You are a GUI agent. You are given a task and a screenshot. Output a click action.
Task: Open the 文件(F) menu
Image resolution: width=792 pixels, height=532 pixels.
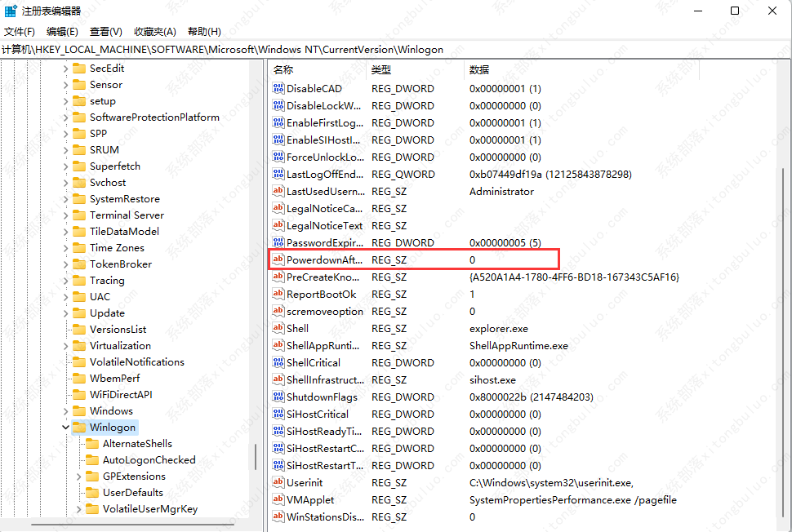tap(20, 31)
